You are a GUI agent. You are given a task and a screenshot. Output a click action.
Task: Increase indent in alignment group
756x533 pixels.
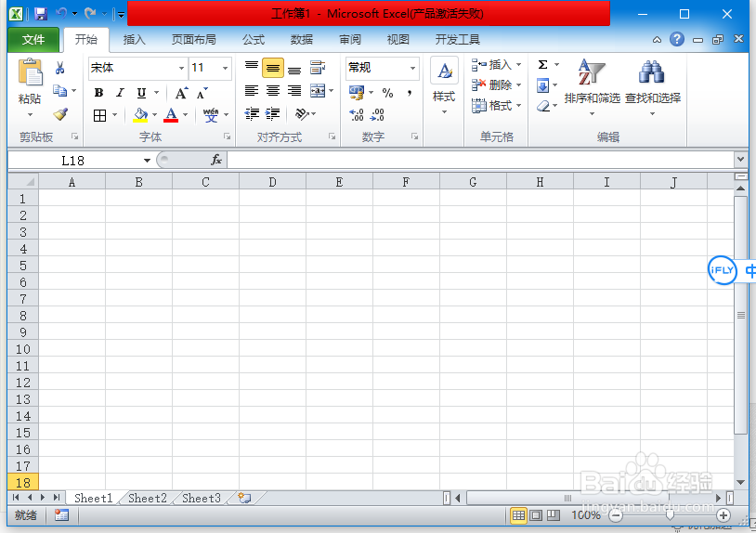click(x=273, y=113)
